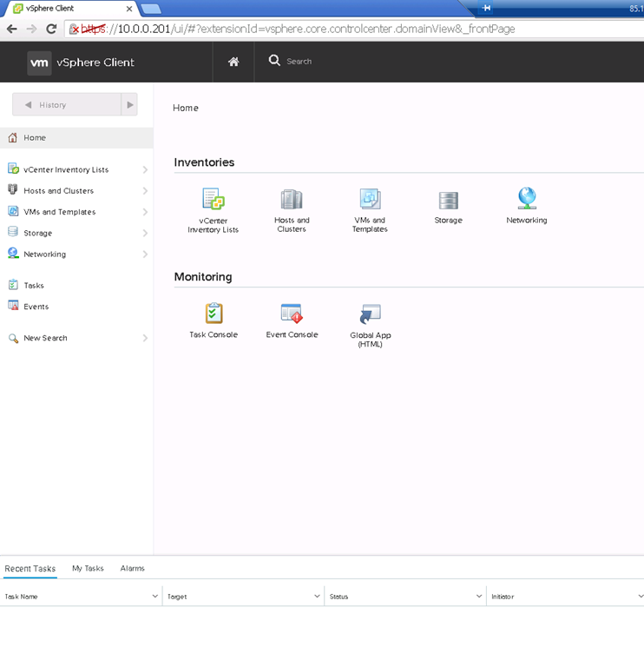Click sidebar Networking globe icon

click(x=13, y=253)
